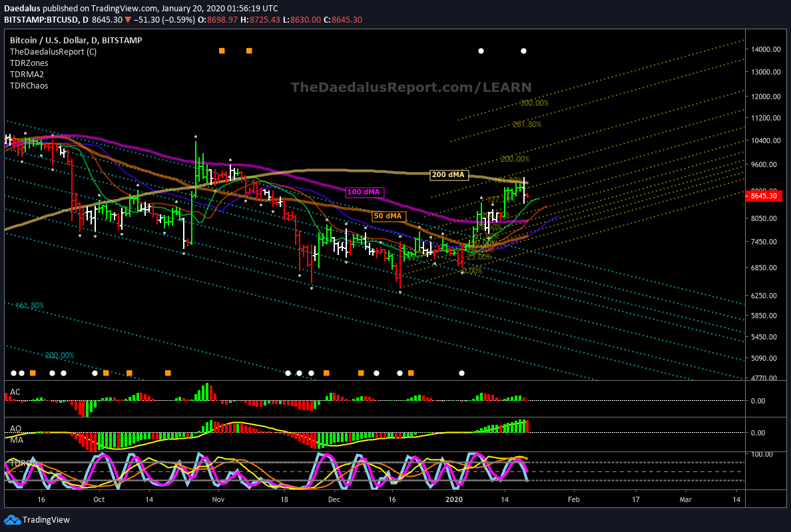Select the C:8645.30 close value in header

(343, 20)
